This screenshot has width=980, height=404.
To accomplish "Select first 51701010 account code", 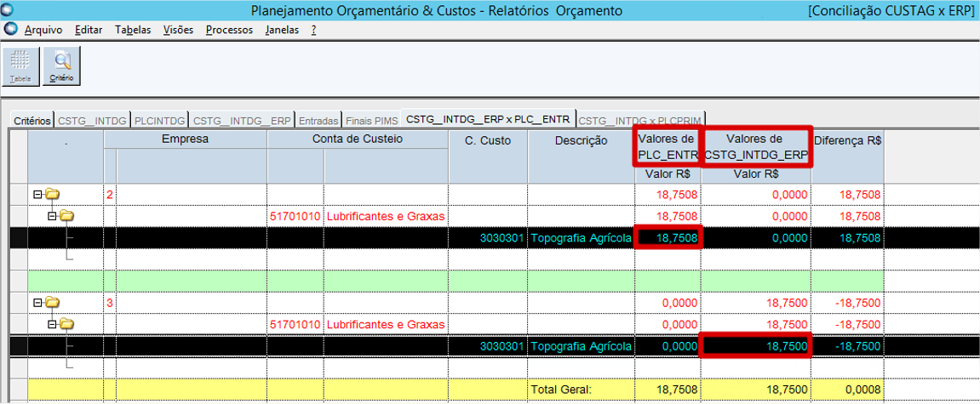I will [295, 216].
